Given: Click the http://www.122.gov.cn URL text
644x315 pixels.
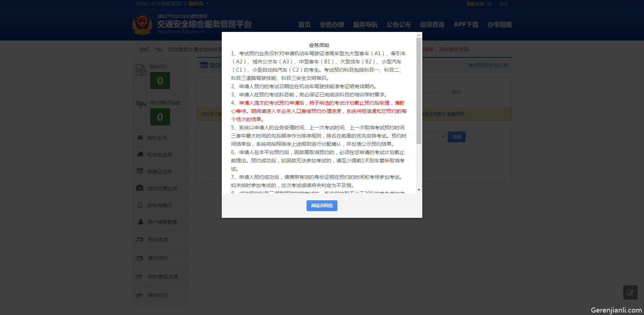Looking at the screenshot, I should click(181, 32).
